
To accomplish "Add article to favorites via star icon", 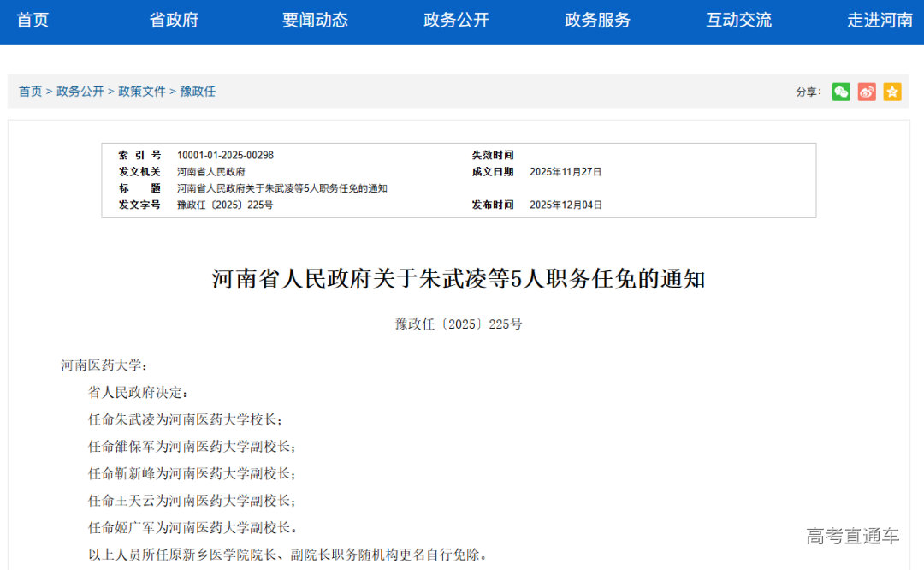I will click(x=892, y=91).
